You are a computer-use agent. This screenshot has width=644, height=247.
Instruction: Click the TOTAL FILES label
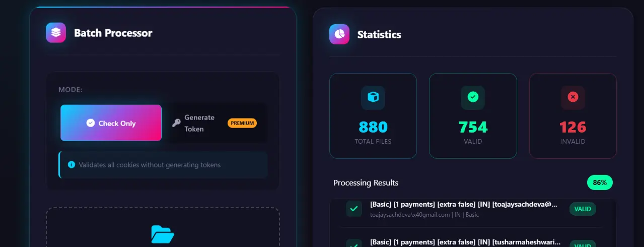click(x=373, y=142)
